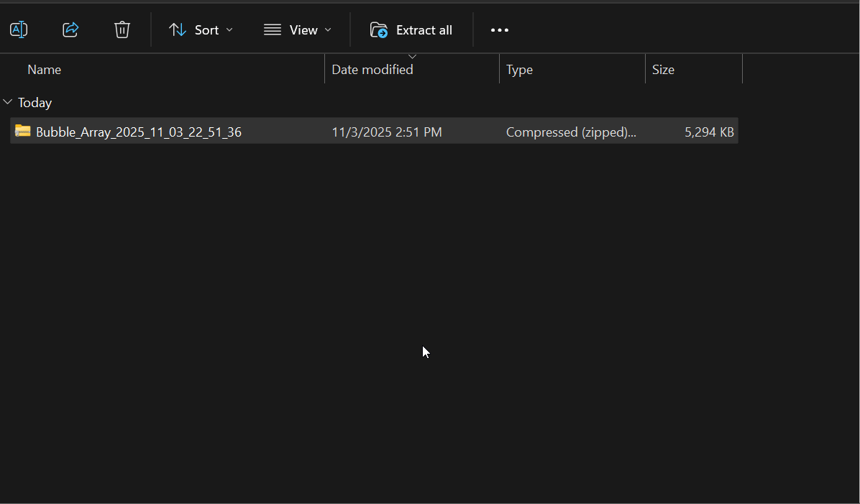860x504 pixels.
Task: Open the View options dropdown
Action: 328,29
